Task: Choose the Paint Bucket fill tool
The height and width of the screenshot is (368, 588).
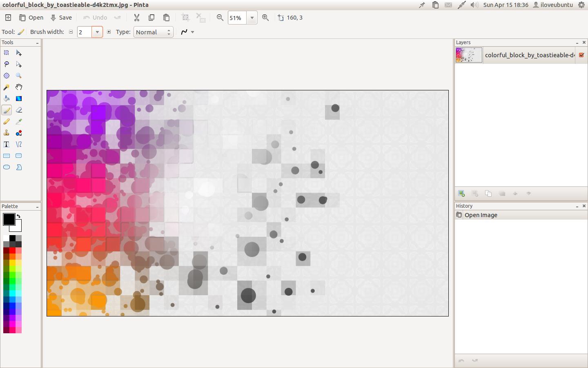Action: 7,99
